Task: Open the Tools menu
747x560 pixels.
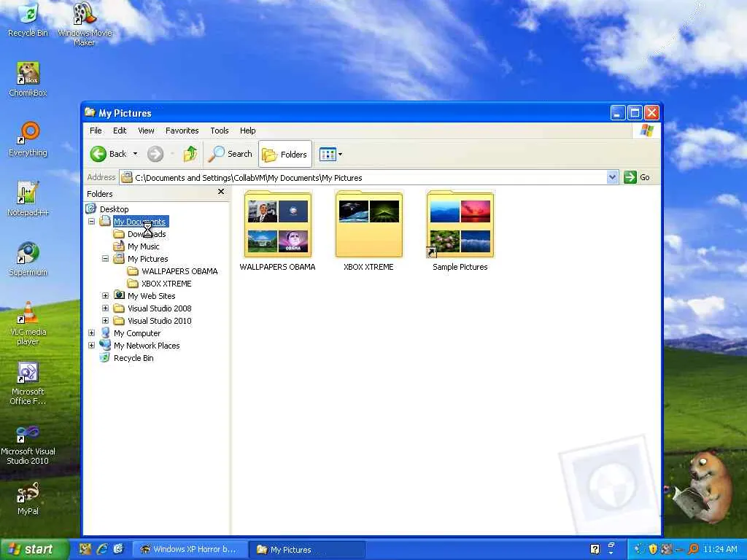Action: tap(220, 131)
